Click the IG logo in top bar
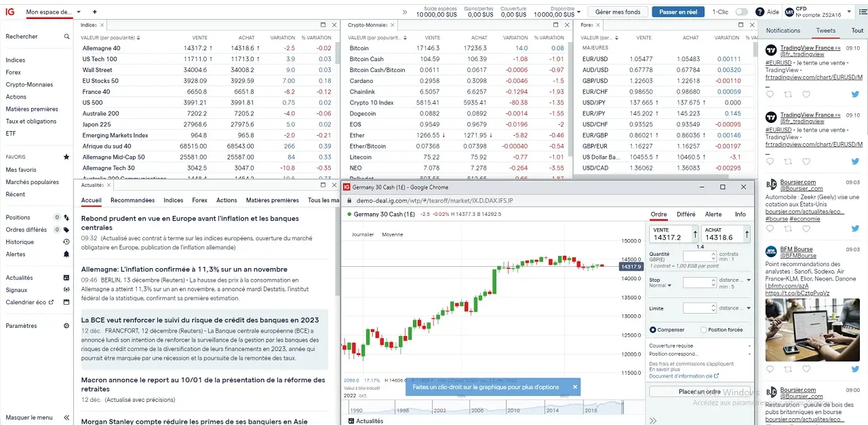 pos(9,12)
